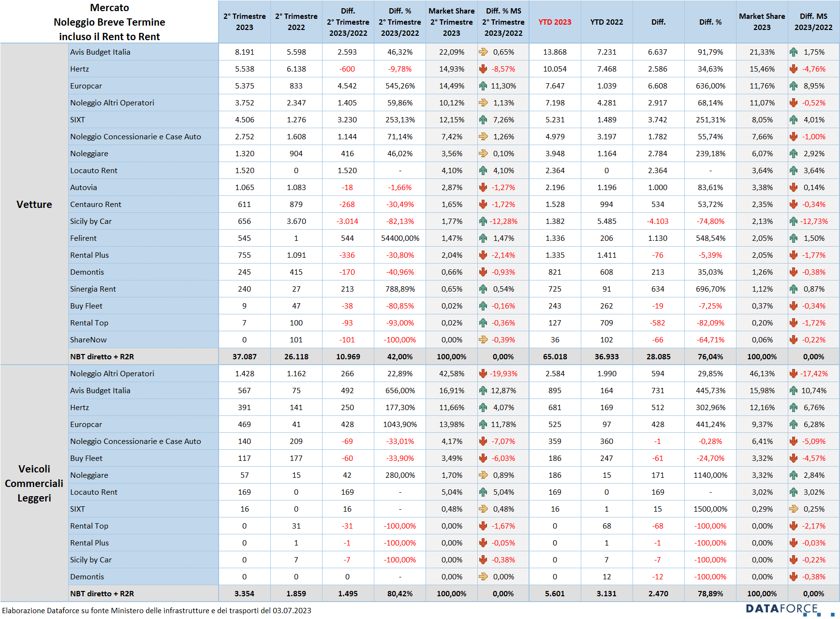Click the red down arrow beside -8,57%
This screenshot has width=840, height=619.
tap(483, 69)
